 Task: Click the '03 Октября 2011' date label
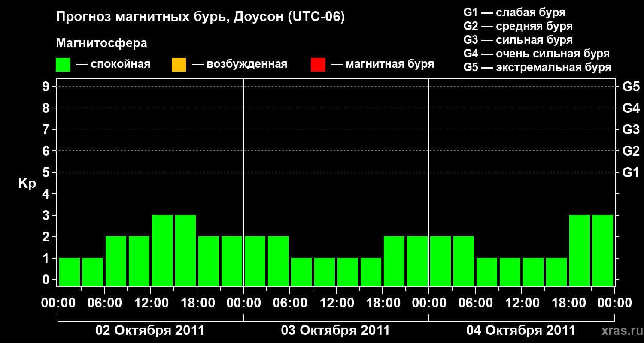coord(335,331)
